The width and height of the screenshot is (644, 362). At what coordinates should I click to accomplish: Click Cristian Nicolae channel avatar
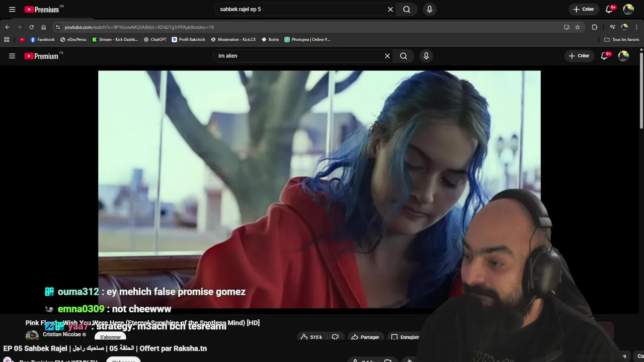32,335
